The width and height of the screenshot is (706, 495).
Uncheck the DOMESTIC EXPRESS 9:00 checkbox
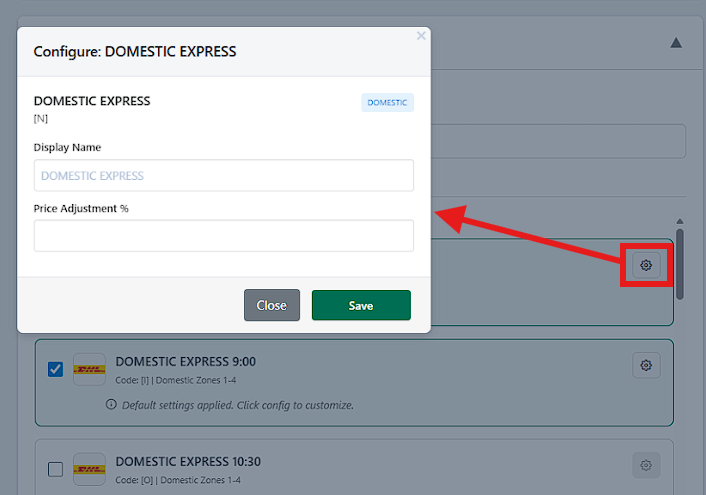(56, 369)
